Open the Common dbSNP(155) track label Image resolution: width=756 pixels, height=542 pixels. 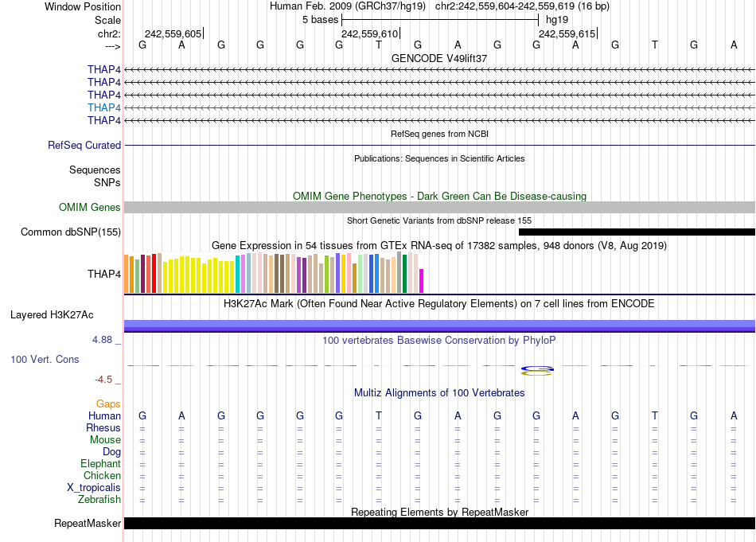tap(71, 232)
